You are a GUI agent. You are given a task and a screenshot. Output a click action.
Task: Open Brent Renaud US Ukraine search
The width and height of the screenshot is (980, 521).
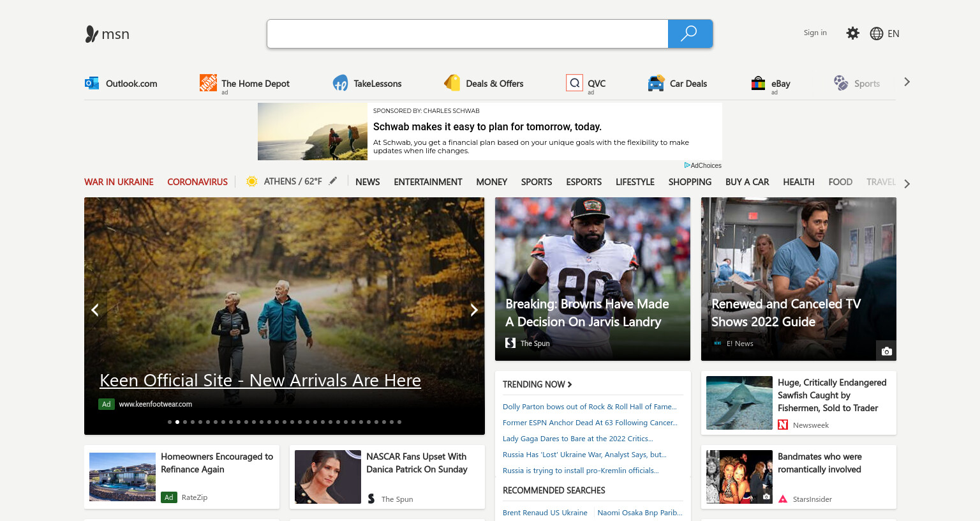pyautogui.click(x=545, y=513)
